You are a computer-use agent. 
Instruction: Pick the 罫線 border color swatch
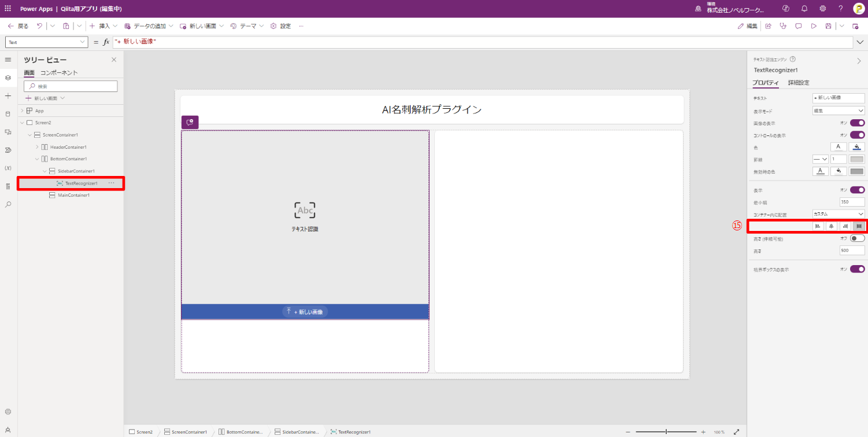858,159
